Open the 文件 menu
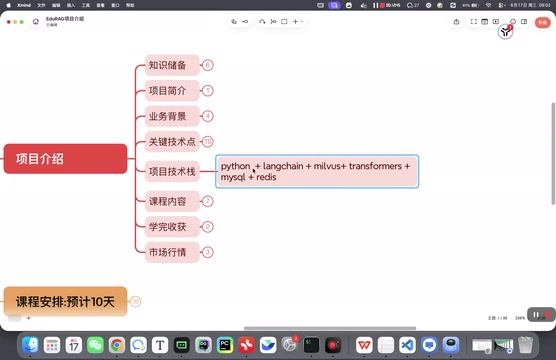This screenshot has height=360, width=556. pyautogui.click(x=41, y=5)
